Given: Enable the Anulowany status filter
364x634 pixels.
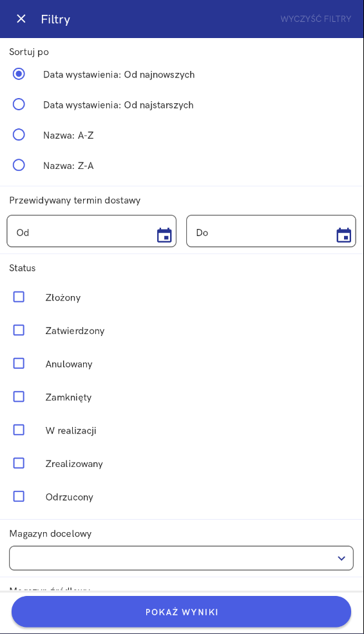Looking at the screenshot, I should pos(19,363).
